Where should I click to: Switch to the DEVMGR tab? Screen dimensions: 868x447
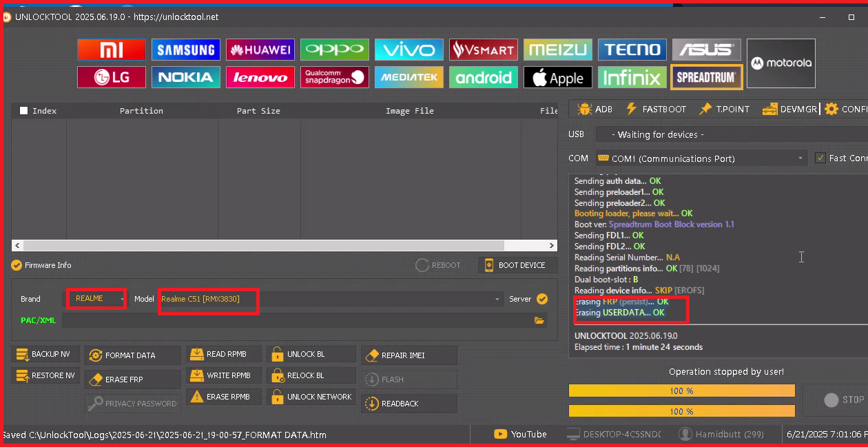pos(789,109)
